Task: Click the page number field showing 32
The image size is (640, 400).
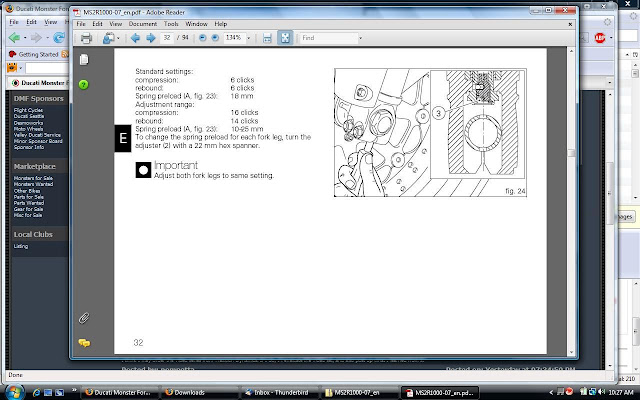Action: tap(167, 38)
